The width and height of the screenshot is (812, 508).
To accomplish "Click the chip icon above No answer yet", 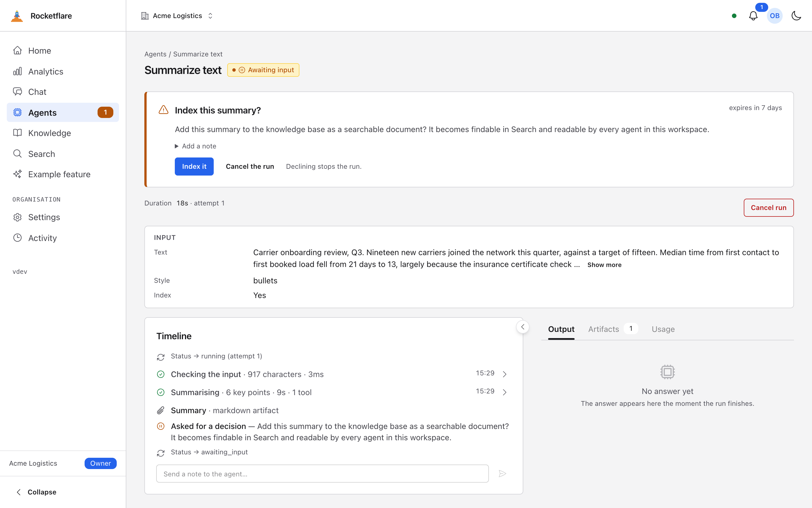I will (x=667, y=372).
